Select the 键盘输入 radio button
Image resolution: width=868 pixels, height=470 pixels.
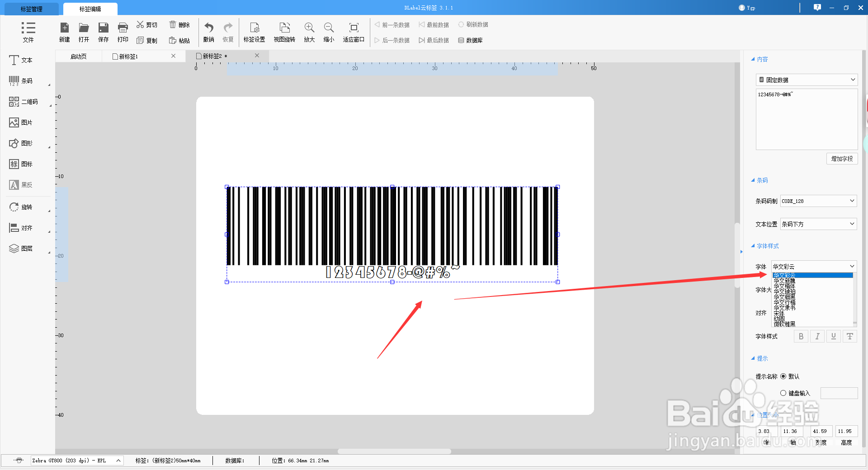coord(783,393)
